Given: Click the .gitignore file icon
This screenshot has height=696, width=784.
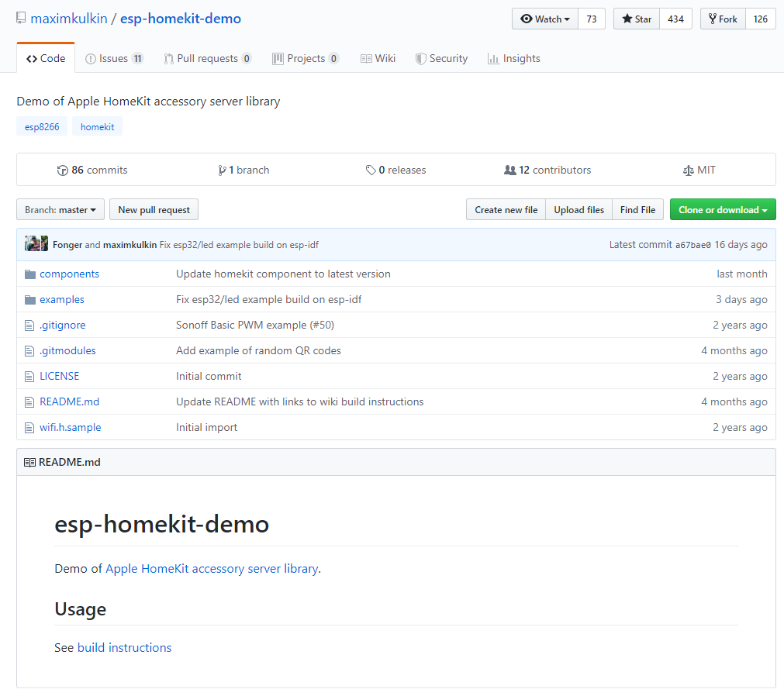Looking at the screenshot, I should [29, 326].
